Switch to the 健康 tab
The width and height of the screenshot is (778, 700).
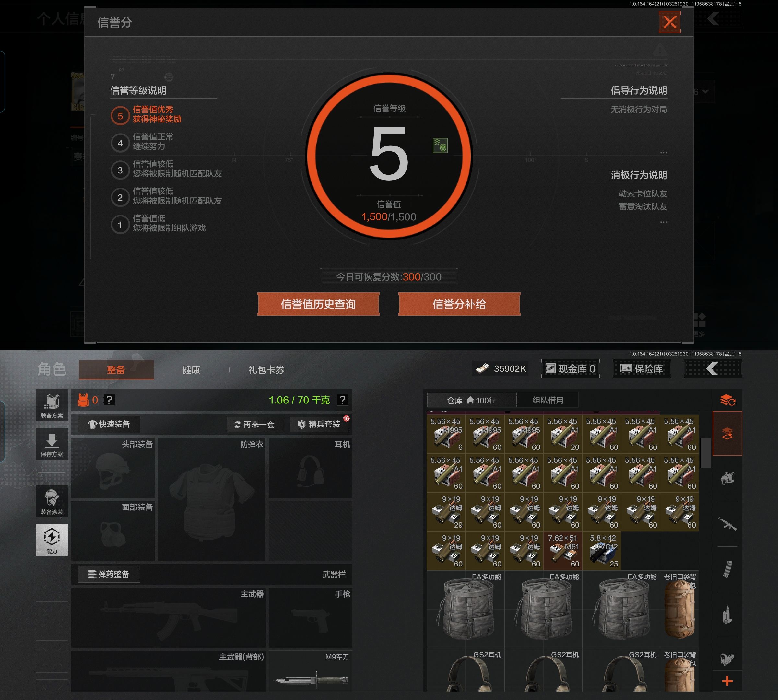[191, 370]
